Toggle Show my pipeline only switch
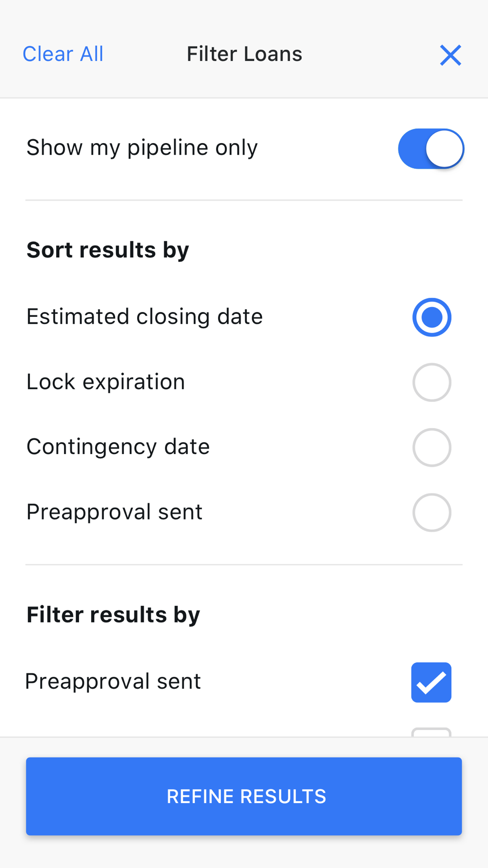The image size is (488, 868). point(431,148)
